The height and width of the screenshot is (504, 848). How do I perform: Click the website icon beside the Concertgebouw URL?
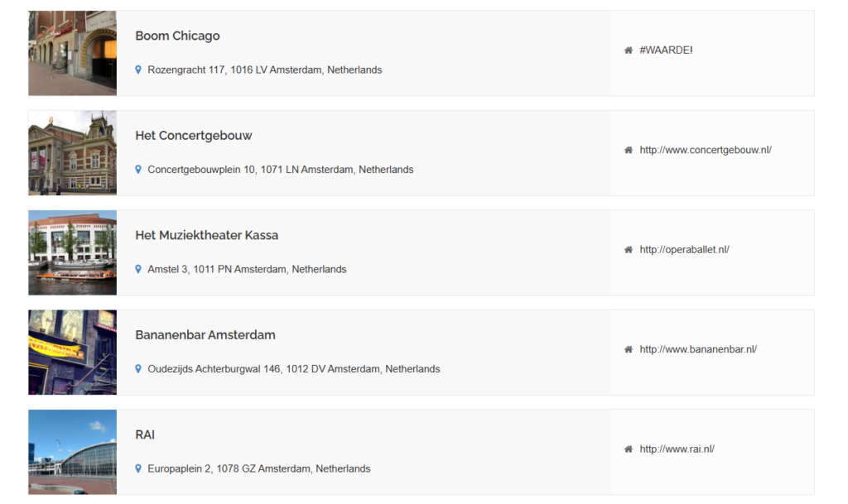click(x=628, y=151)
